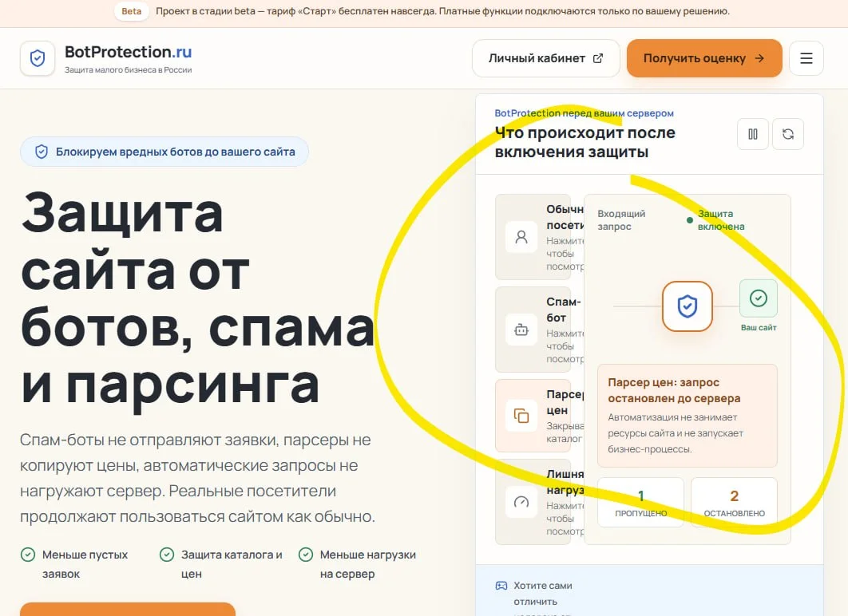Click check icon beside 'Защита каталога и цен'
The width and height of the screenshot is (848, 616).
[x=167, y=555]
